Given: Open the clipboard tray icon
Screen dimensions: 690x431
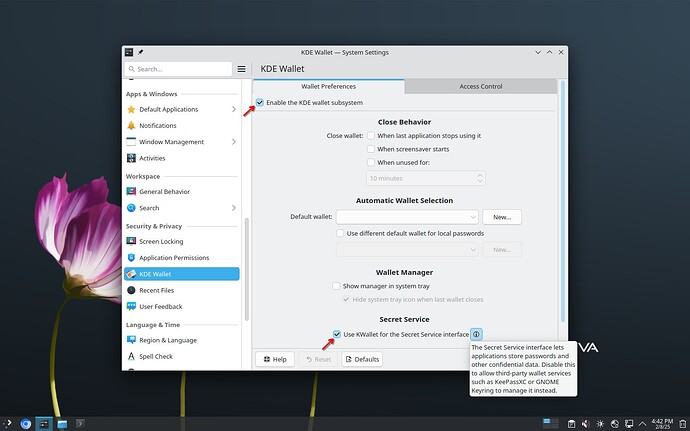Looking at the screenshot, I should [571, 424].
